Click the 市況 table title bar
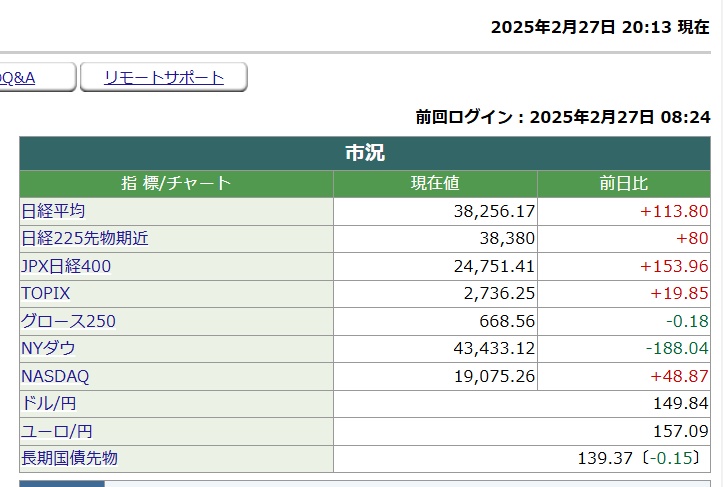 coord(365,153)
